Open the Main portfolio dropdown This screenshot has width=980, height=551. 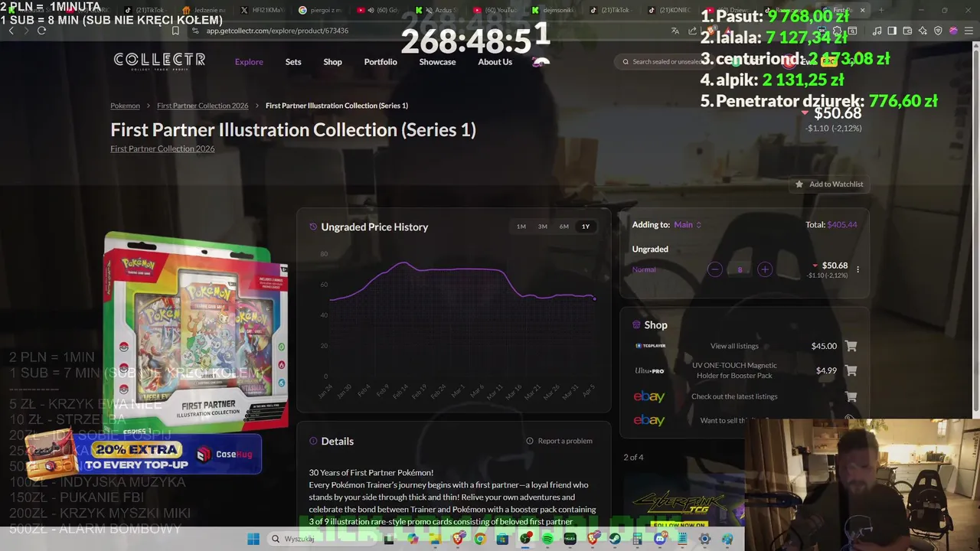point(688,225)
